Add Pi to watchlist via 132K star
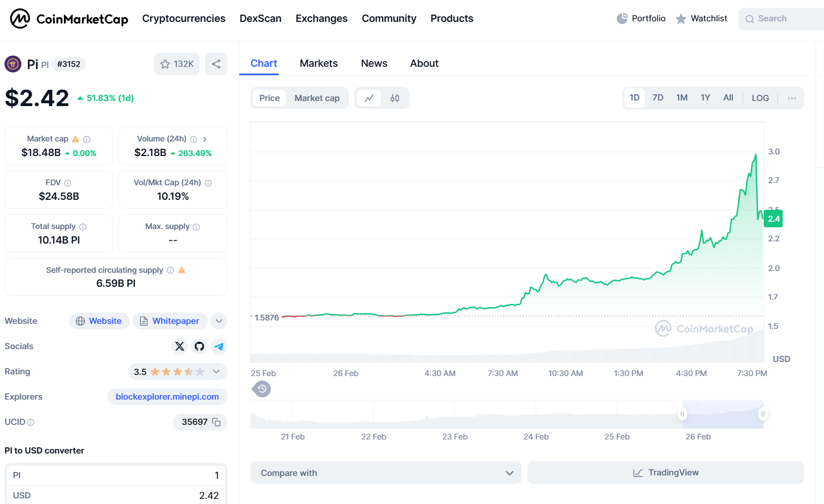Screen dimensions: 824x504 (x=176, y=64)
